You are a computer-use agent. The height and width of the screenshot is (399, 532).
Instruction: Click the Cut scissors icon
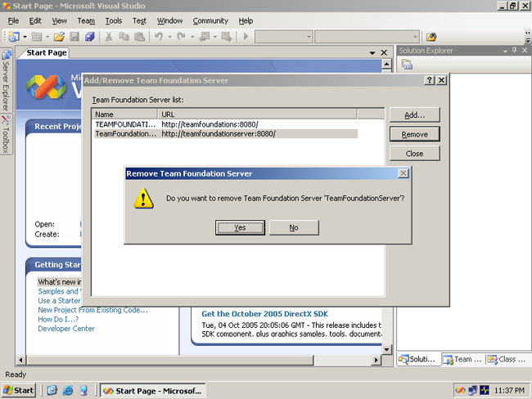109,37
